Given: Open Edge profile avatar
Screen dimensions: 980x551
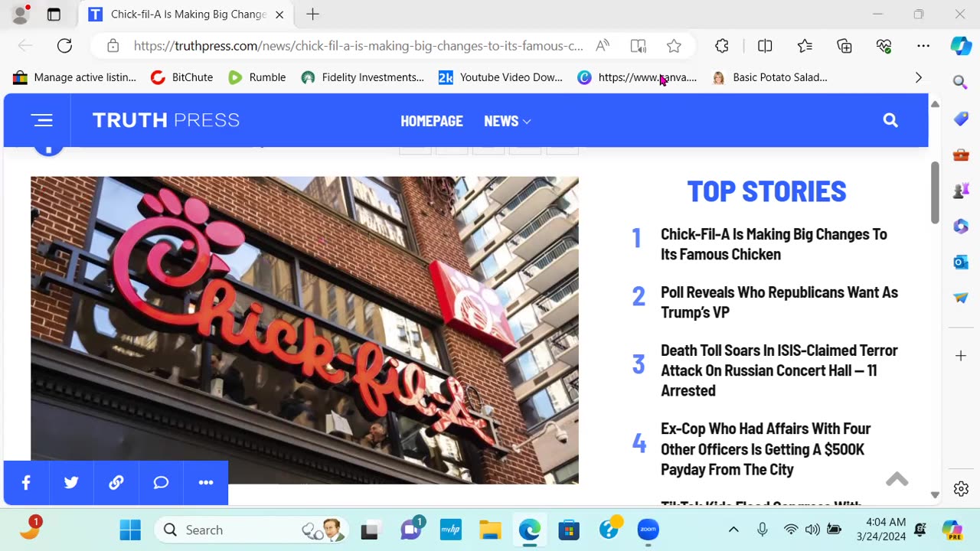Looking at the screenshot, I should 21,14.
